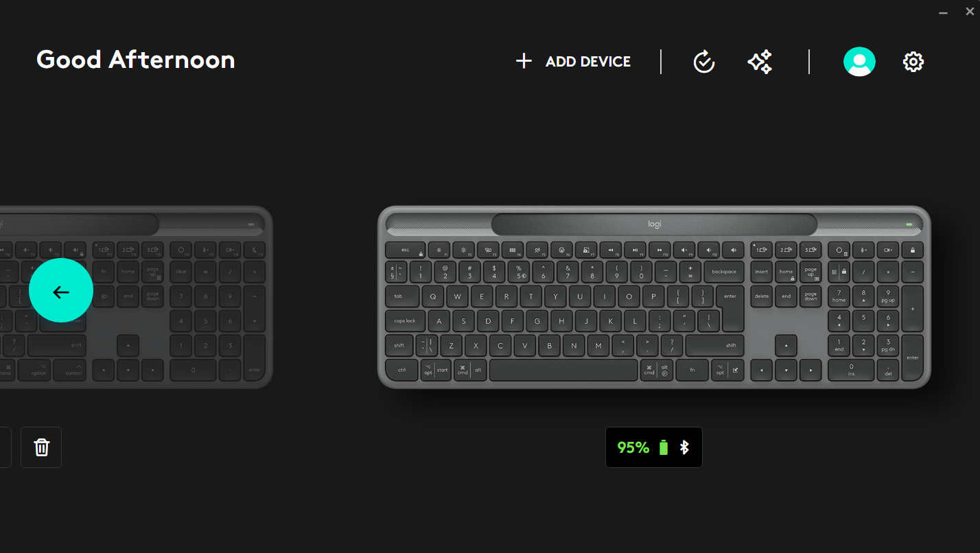Open the updates check icon
This screenshot has width=980, height=553.
(x=704, y=62)
